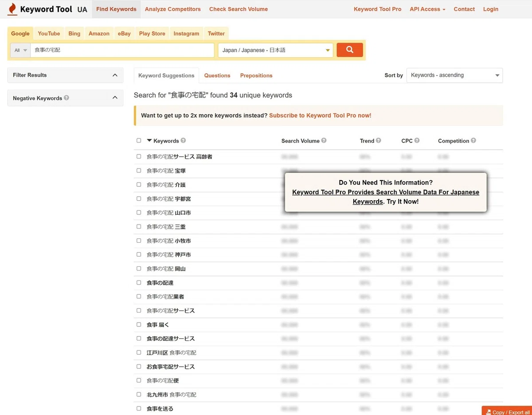Select the Keyword Suggestions tab
This screenshot has height=415, width=532.
[166, 75]
